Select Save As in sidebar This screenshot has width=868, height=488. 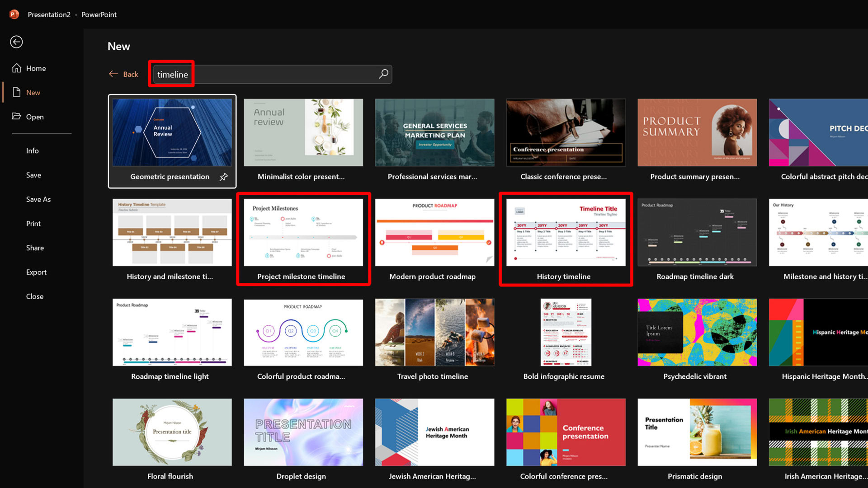point(38,199)
